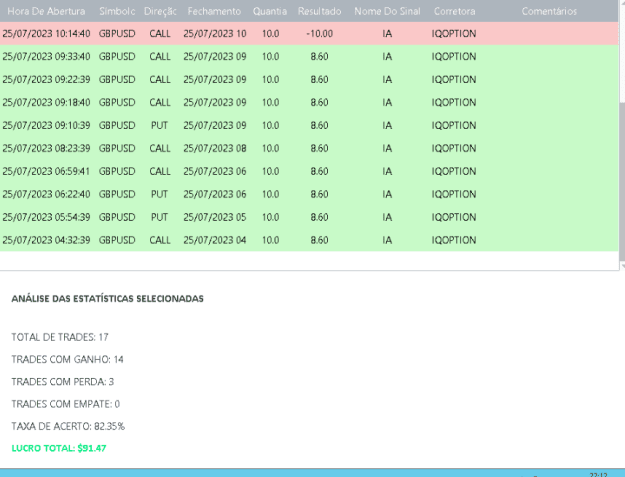Click the Fechamento column header

point(214,11)
